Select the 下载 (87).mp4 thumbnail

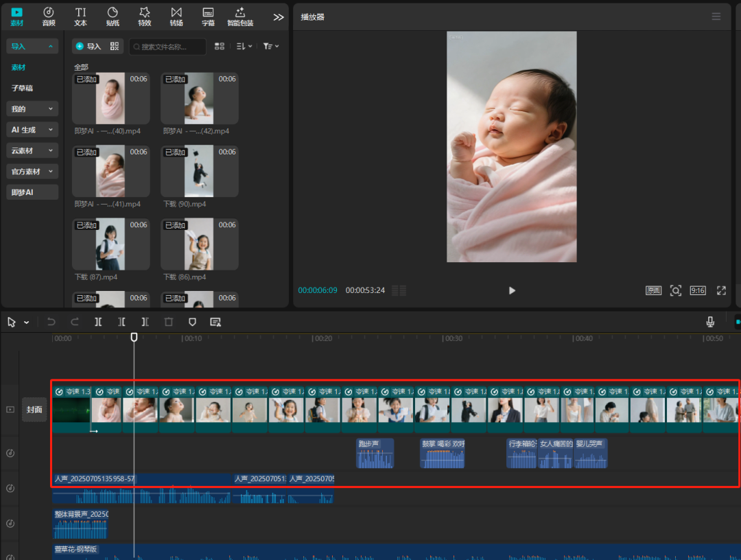pos(110,244)
